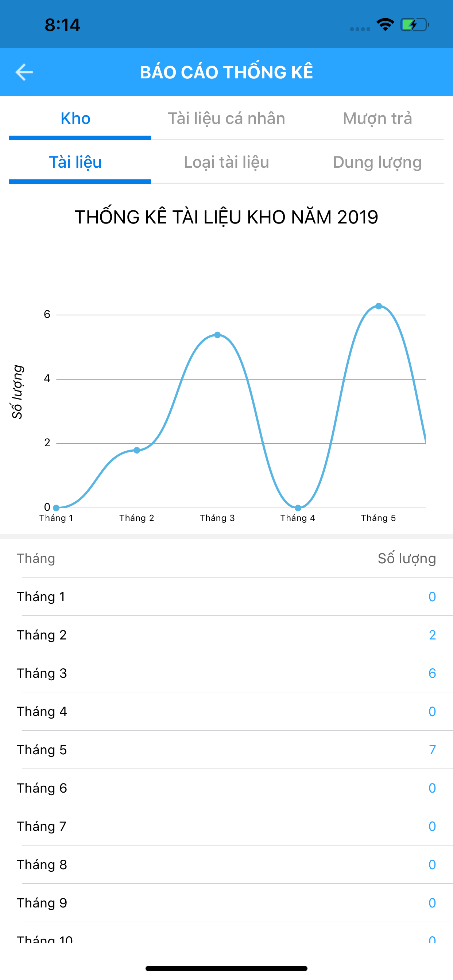Select the Tháng 4 chart data point

298,508
